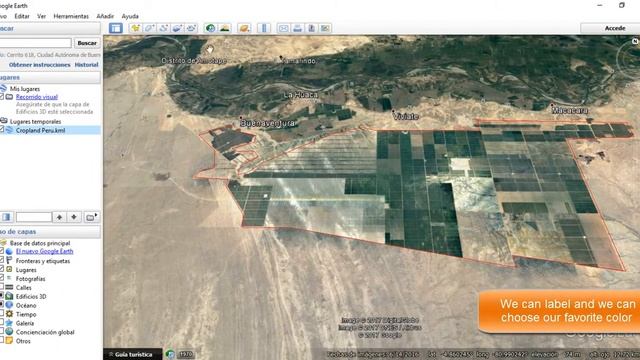Open the Herramientas menu
This screenshot has height=360, width=640.
tap(71, 16)
